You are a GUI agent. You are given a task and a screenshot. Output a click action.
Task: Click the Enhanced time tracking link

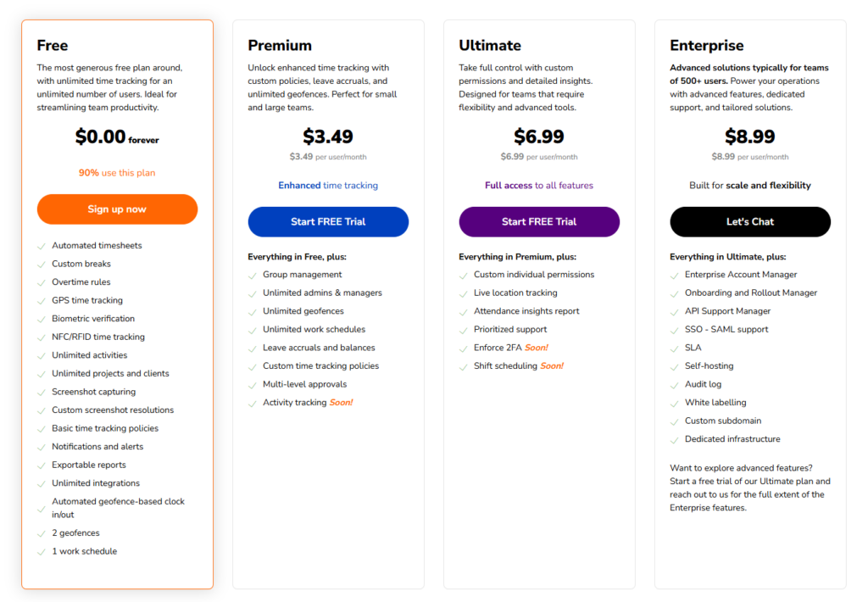pyautogui.click(x=327, y=184)
